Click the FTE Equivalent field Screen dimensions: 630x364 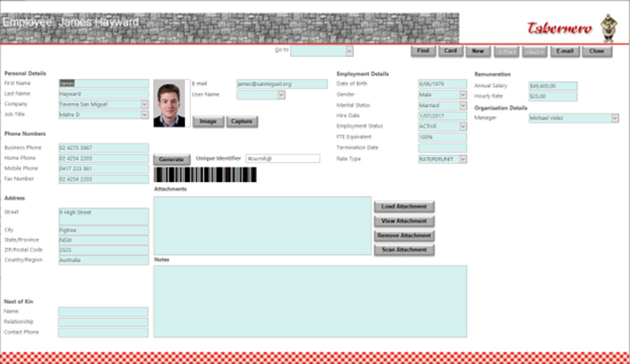442,137
